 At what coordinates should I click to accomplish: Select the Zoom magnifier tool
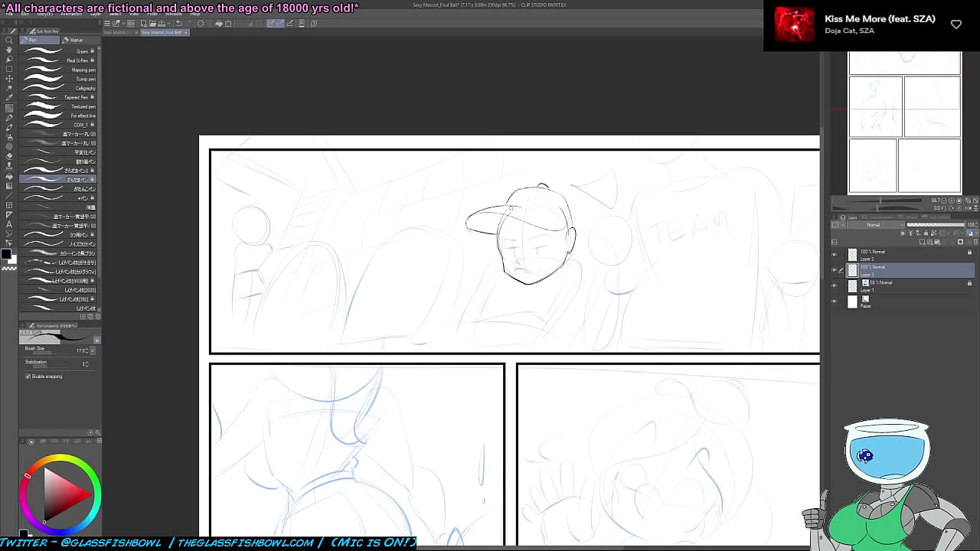(x=9, y=40)
